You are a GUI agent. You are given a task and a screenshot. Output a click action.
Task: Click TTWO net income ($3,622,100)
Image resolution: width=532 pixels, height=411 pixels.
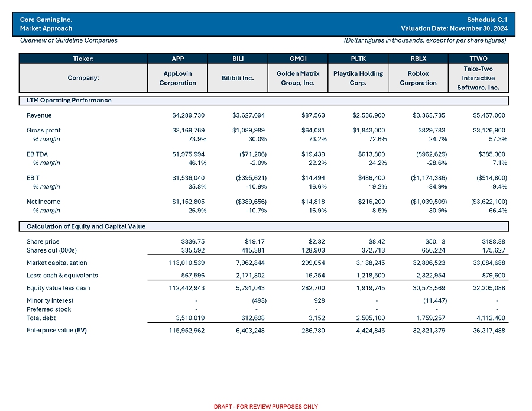point(489,202)
